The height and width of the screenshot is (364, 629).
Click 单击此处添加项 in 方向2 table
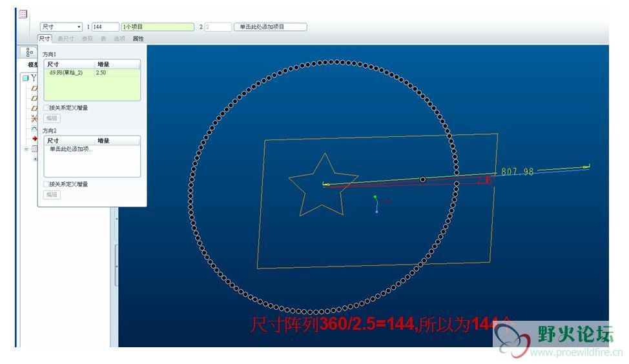(x=71, y=149)
